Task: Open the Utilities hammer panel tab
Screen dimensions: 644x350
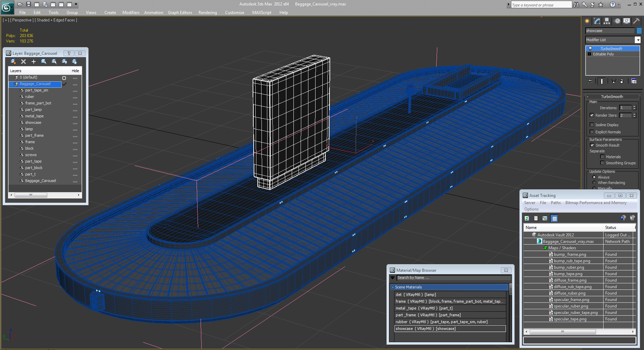Action: 636,21
